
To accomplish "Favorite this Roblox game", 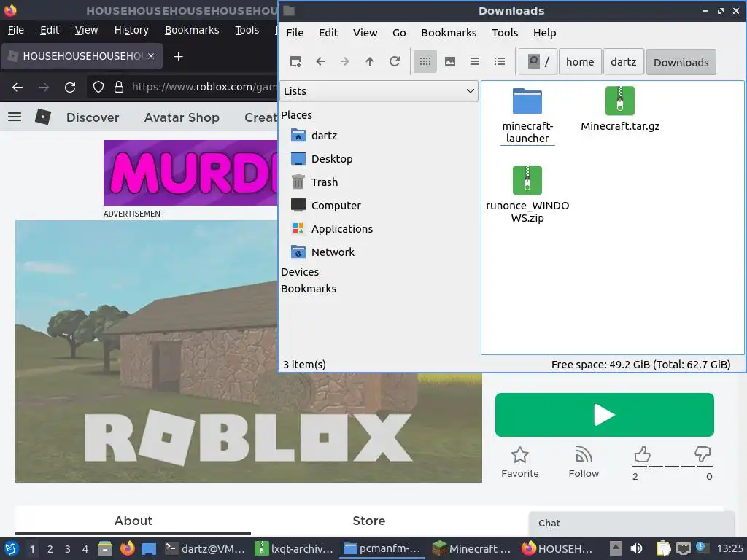I will 519,462.
